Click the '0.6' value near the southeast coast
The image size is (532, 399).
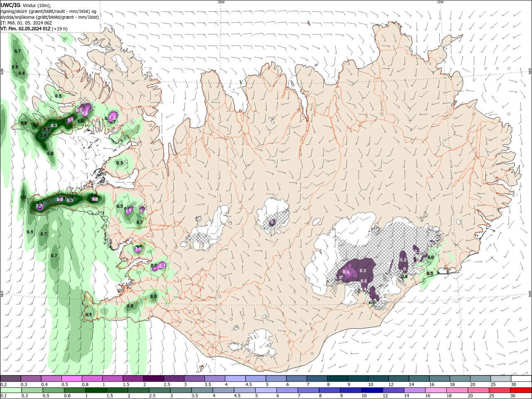point(431,257)
